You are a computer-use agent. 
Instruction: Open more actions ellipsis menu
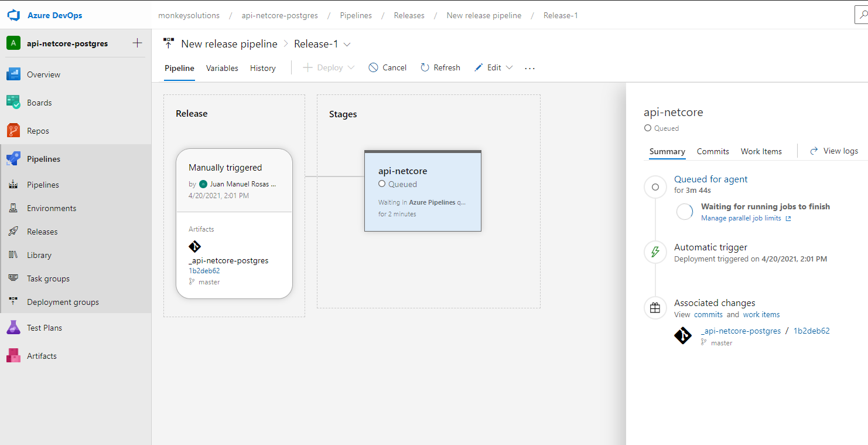[530, 68]
